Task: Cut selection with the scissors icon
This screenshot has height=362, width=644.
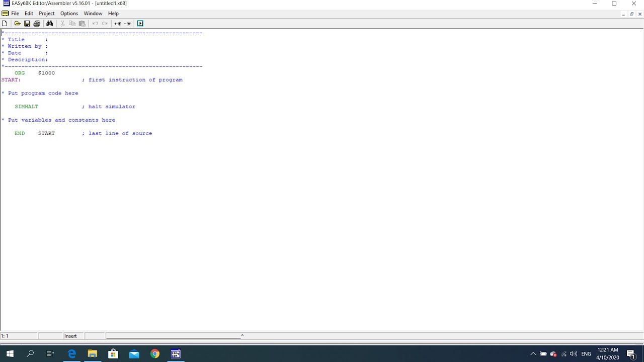Action: [62, 24]
